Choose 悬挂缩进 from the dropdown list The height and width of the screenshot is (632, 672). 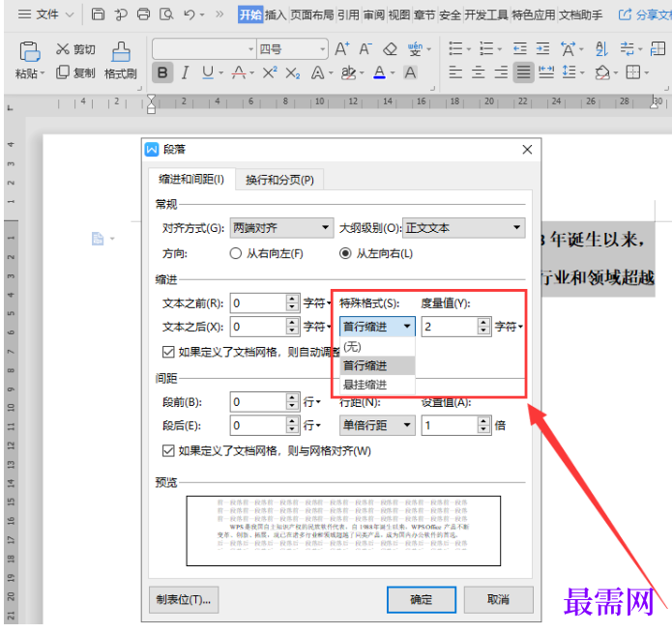pyautogui.click(x=365, y=384)
